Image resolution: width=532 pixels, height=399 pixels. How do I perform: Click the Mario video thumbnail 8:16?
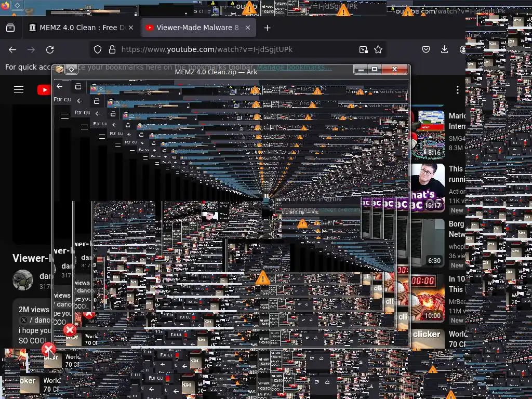click(x=428, y=135)
